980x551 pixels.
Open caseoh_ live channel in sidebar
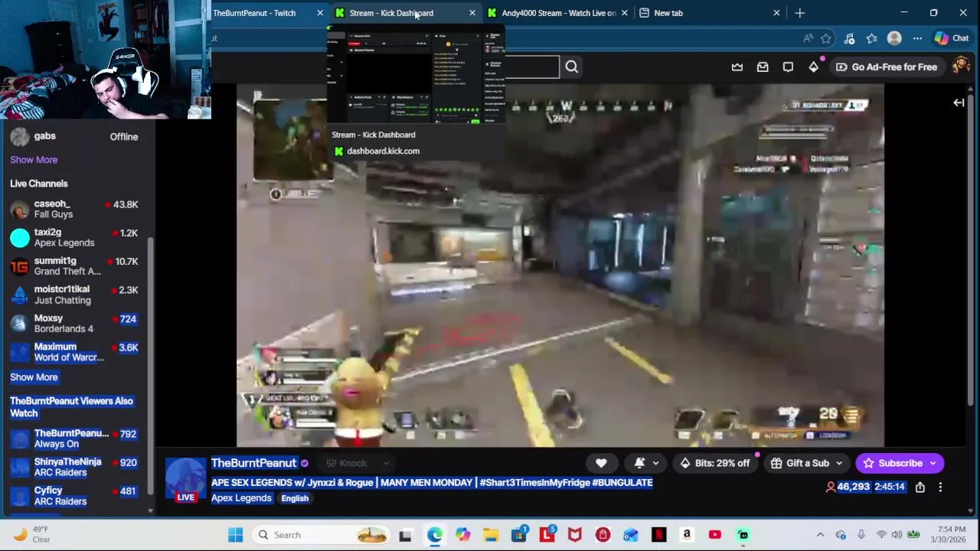[x=75, y=209]
